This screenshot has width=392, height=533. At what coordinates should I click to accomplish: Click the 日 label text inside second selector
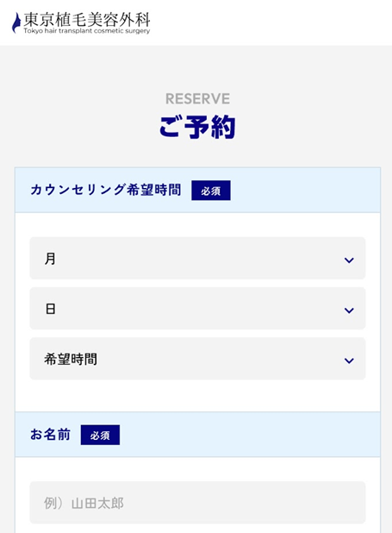[50, 309]
